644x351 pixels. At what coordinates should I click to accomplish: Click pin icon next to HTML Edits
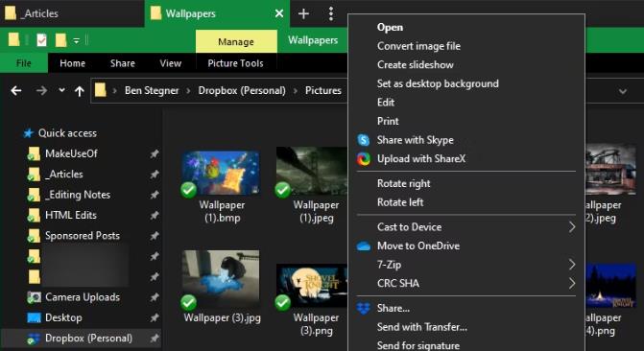(x=154, y=216)
